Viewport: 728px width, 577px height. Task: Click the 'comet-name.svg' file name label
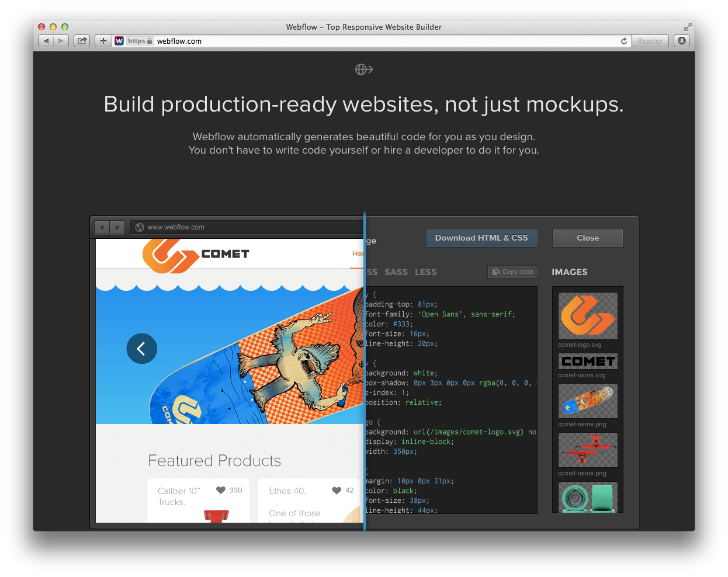point(582,375)
